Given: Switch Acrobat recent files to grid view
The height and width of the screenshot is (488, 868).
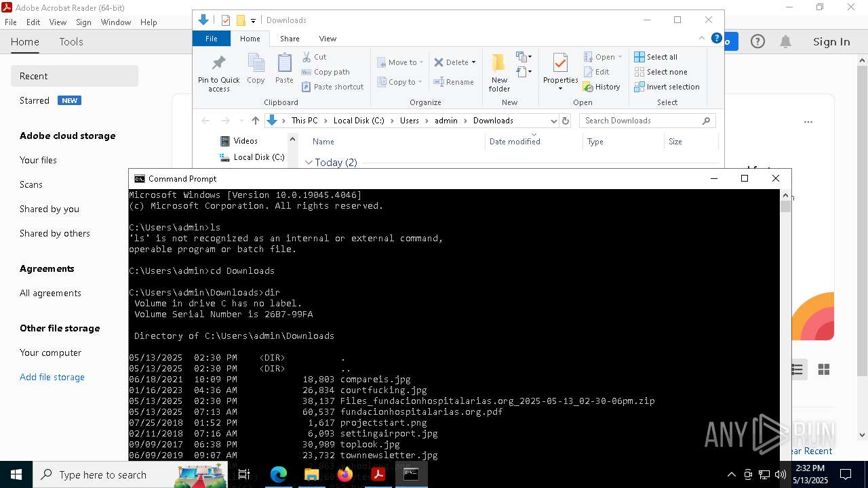Looking at the screenshot, I should (824, 369).
